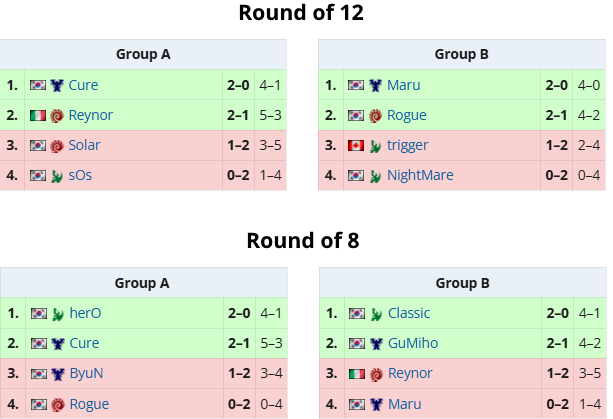This screenshot has height=419, width=613.
Task: Open the ByuN player link
Action: pyautogui.click(x=86, y=373)
